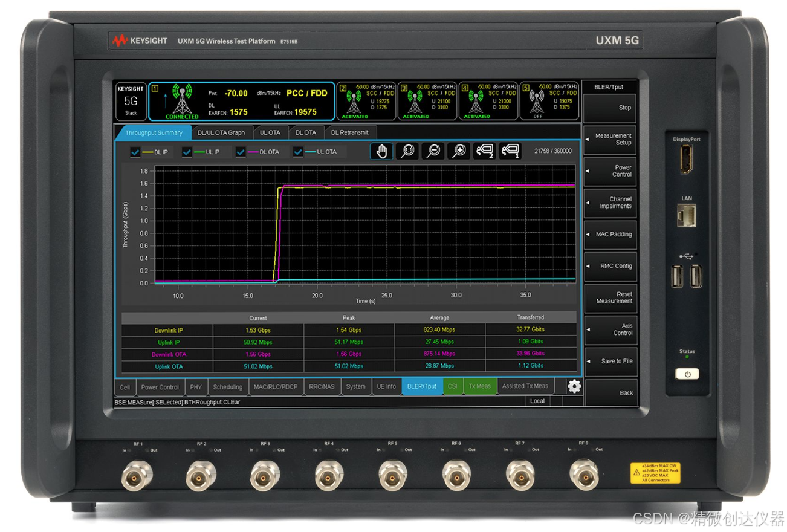Open the green Tx Meas tab
Viewport: 787px width, 532px height.
click(x=480, y=386)
